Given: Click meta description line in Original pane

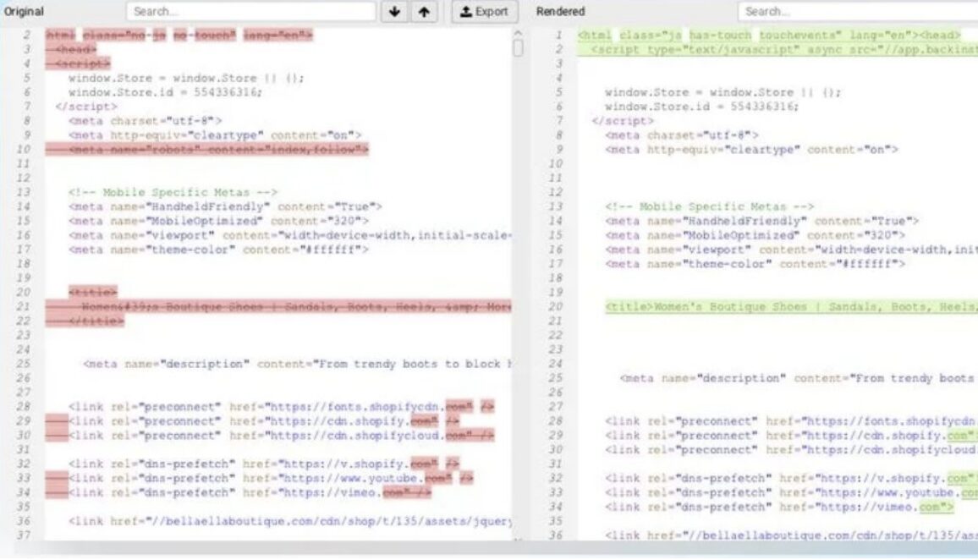Looking at the screenshot, I should click(x=297, y=365).
